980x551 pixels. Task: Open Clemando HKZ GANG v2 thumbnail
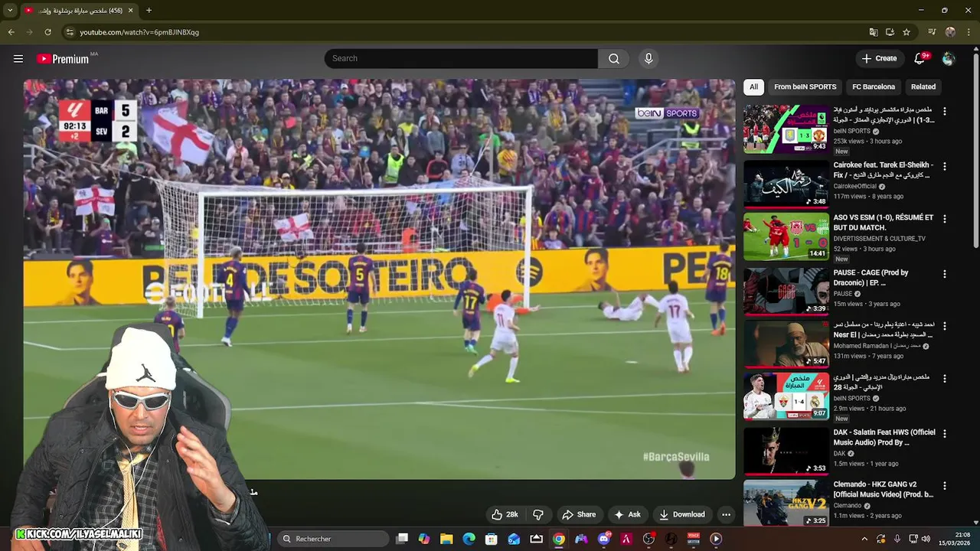(786, 503)
